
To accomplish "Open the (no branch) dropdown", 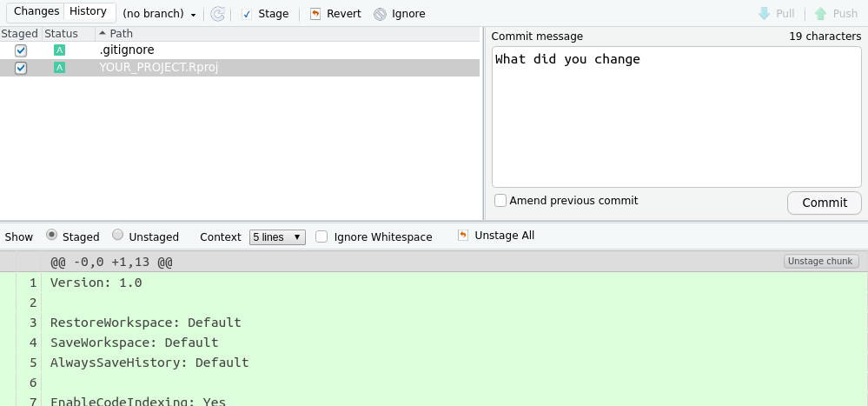I will (159, 14).
